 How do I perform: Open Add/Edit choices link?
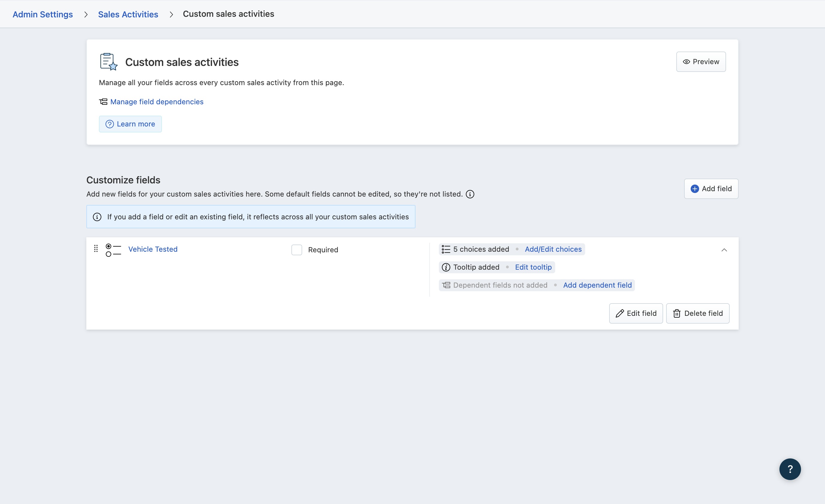[x=553, y=249]
